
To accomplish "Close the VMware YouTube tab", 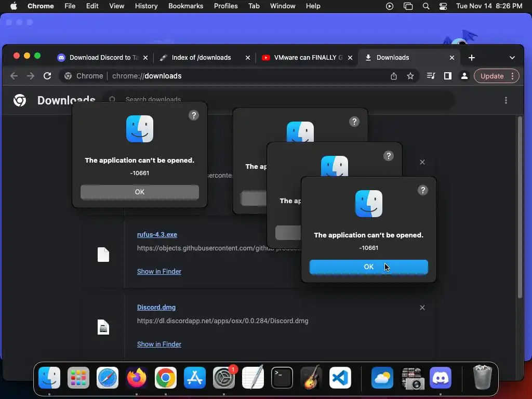I will point(350,58).
